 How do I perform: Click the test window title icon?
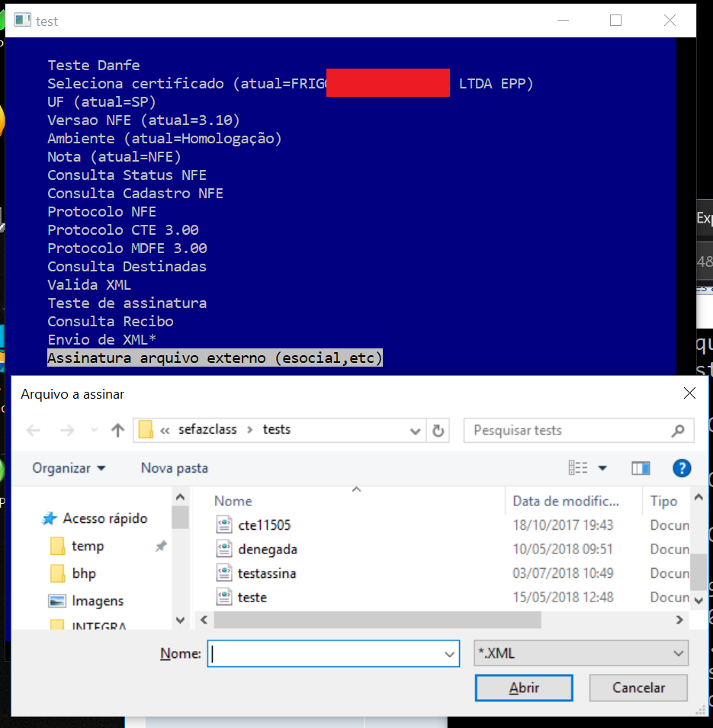point(22,21)
